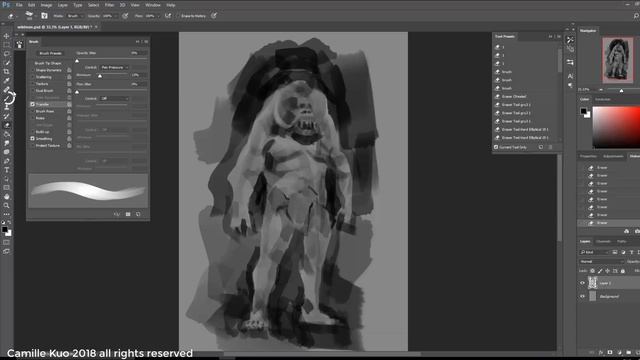The image size is (640, 360).
Task: Select Eraser Chiseled tool preset
Action: tap(514, 97)
